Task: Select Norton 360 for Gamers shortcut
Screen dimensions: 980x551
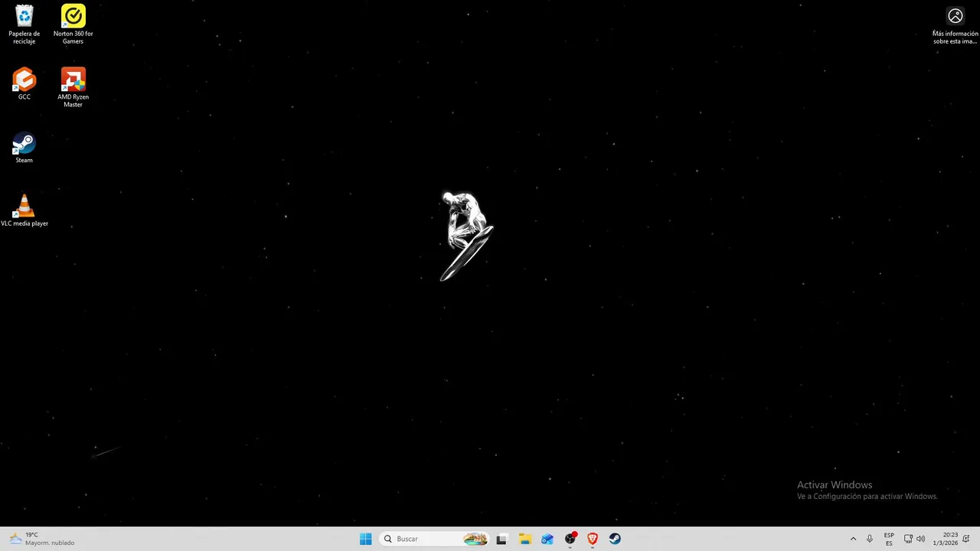Action: click(73, 24)
